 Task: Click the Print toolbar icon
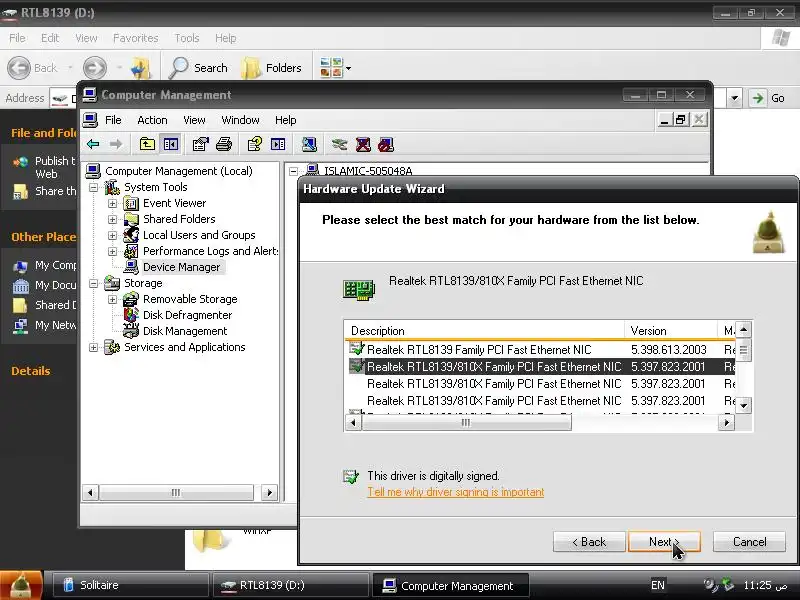[224, 144]
